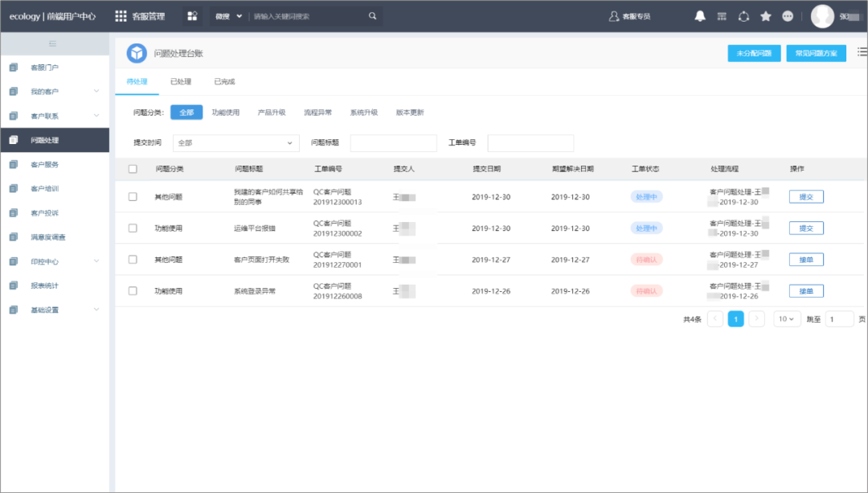Click the 常见问题方案 button
Image resolution: width=868 pixels, height=493 pixels.
coord(816,53)
